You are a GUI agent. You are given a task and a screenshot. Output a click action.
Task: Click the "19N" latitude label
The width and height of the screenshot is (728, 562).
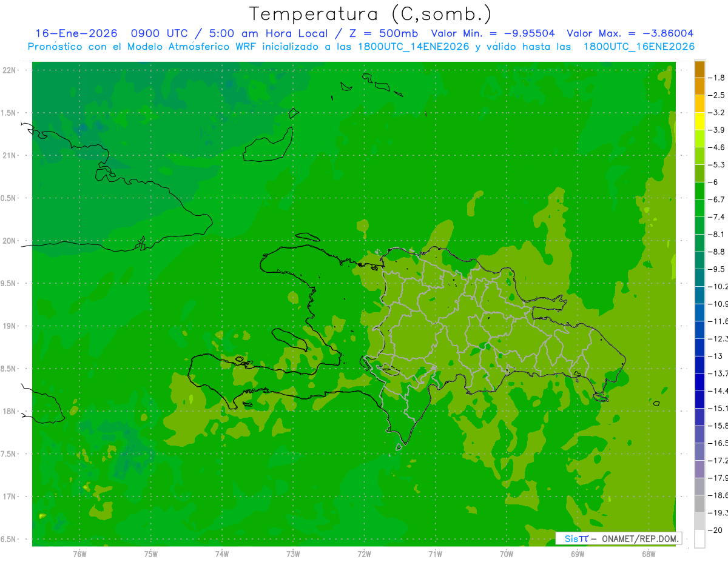coord(10,326)
